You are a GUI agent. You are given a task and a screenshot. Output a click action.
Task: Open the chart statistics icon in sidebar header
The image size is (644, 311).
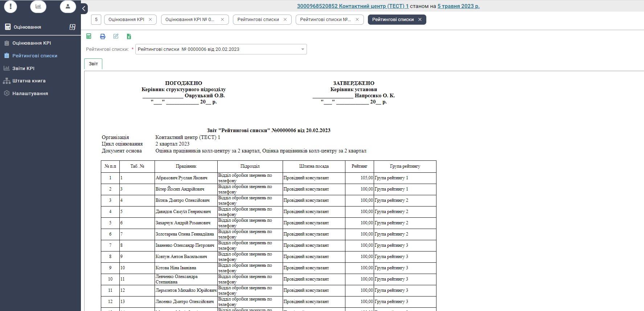point(38,7)
